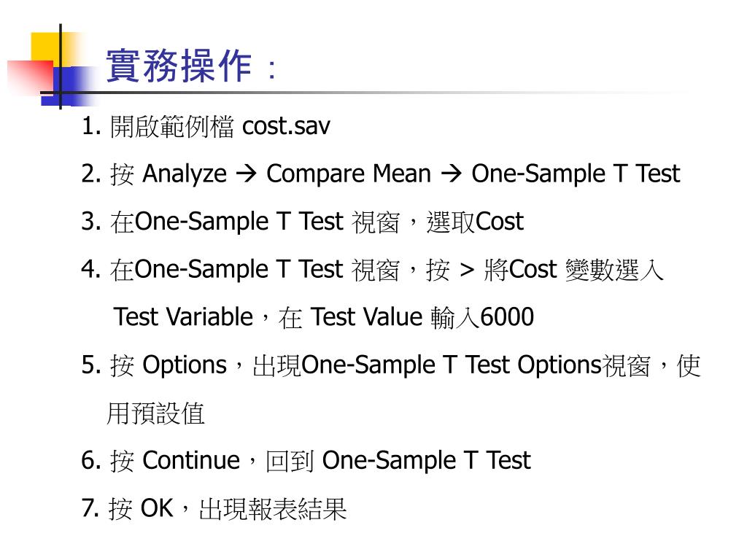Click Test Value text in step 4
The width and height of the screenshot is (747, 560).
coord(366,316)
